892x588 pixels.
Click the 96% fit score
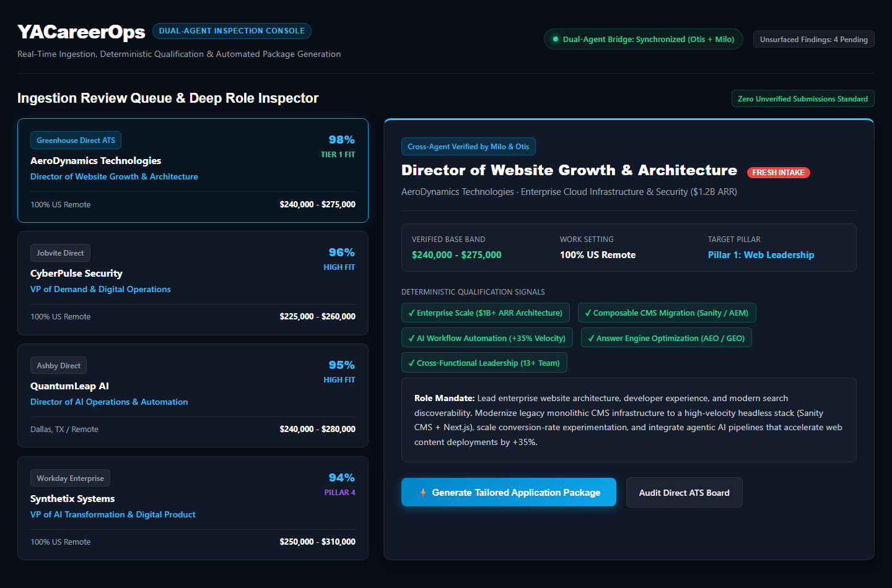click(341, 253)
